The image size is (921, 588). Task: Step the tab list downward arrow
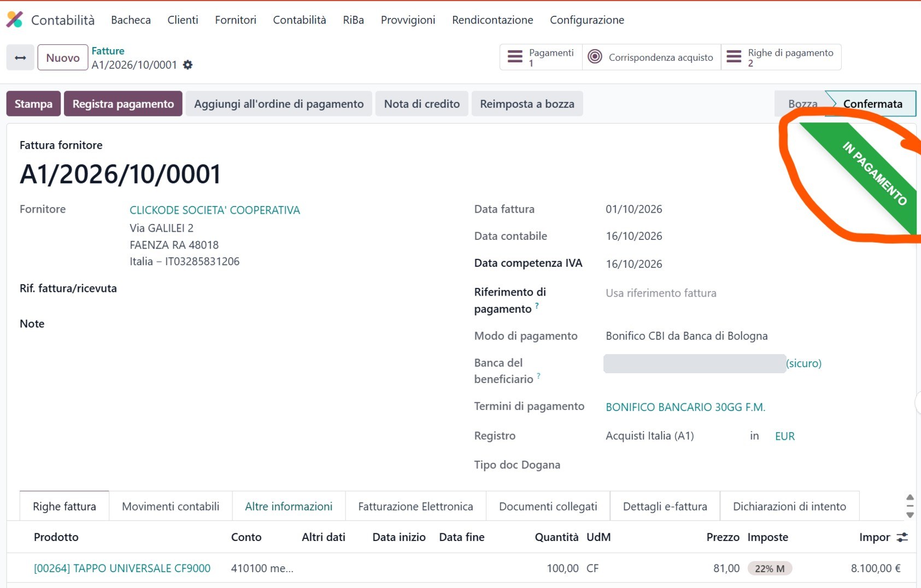910,515
